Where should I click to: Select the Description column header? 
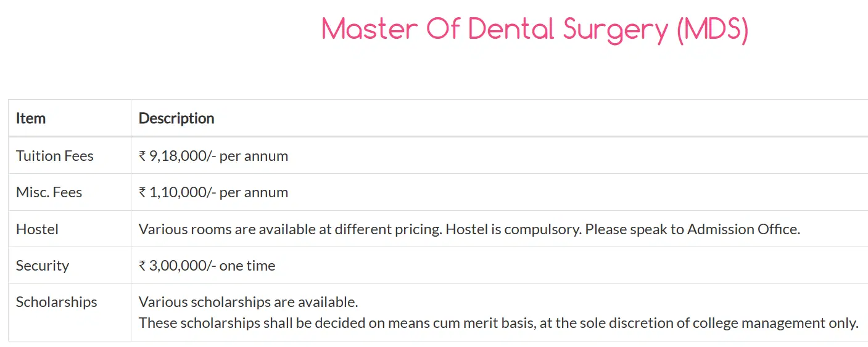coord(176,118)
